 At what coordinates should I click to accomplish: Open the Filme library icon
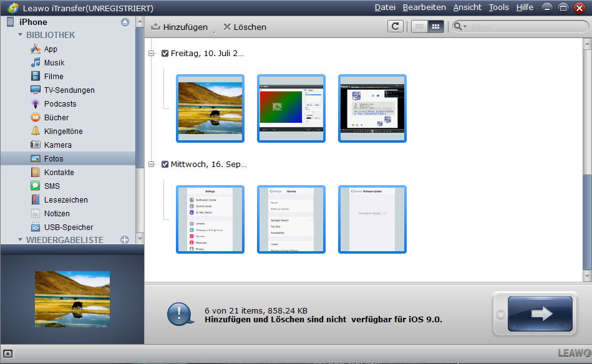tap(36, 77)
